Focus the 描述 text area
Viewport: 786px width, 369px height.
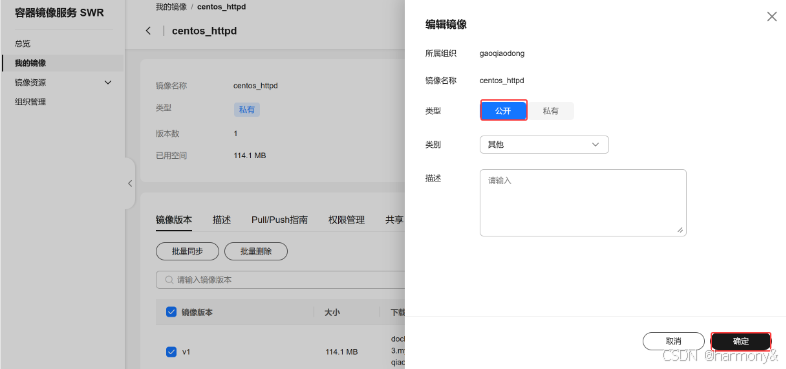pos(583,203)
